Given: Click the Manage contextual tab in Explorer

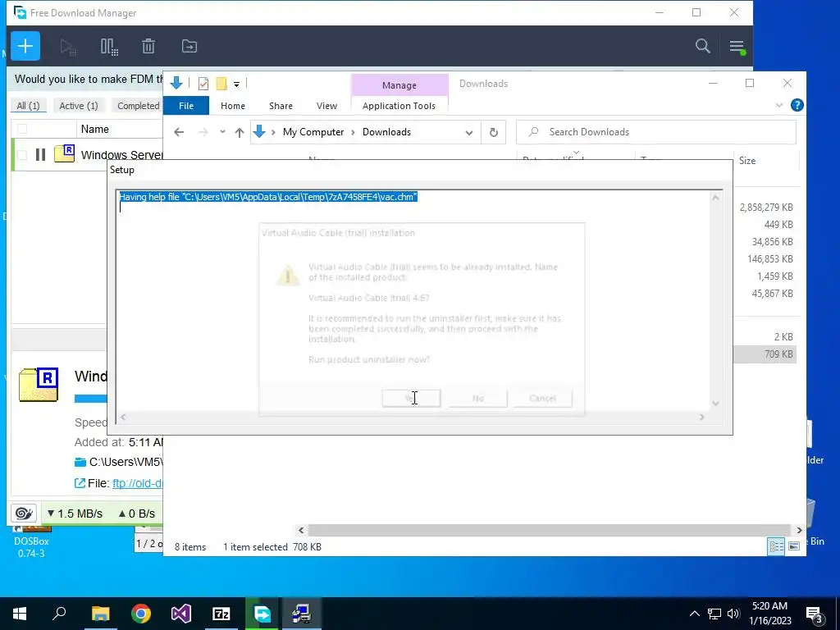Looking at the screenshot, I should tap(399, 85).
